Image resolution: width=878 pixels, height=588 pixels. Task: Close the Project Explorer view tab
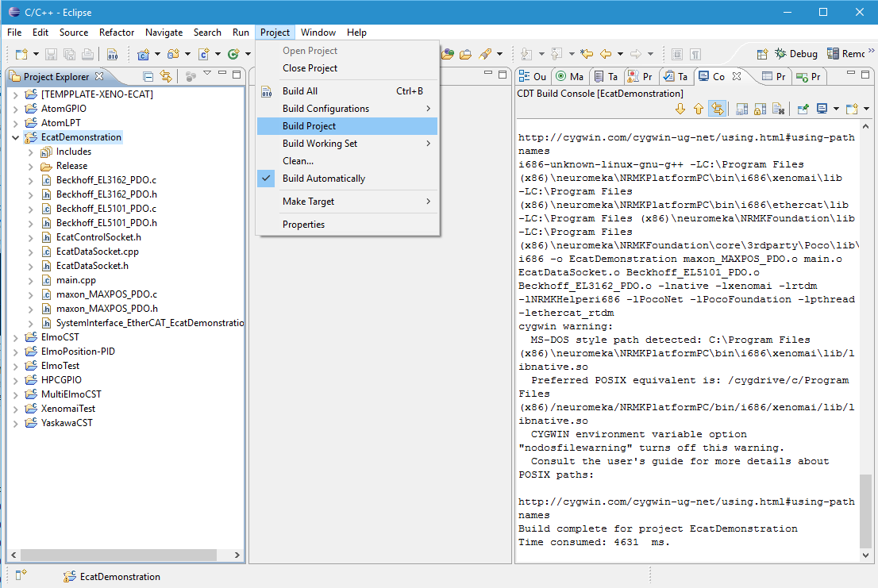pyautogui.click(x=99, y=76)
